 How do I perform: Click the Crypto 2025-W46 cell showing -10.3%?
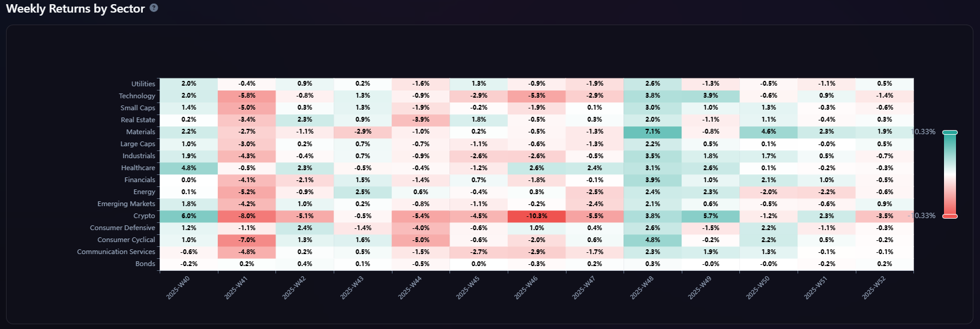[537, 216]
